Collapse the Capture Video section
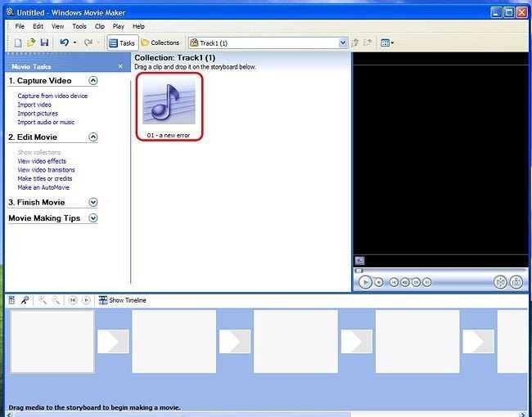The height and width of the screenshot is (417, 532). point(93,80)
